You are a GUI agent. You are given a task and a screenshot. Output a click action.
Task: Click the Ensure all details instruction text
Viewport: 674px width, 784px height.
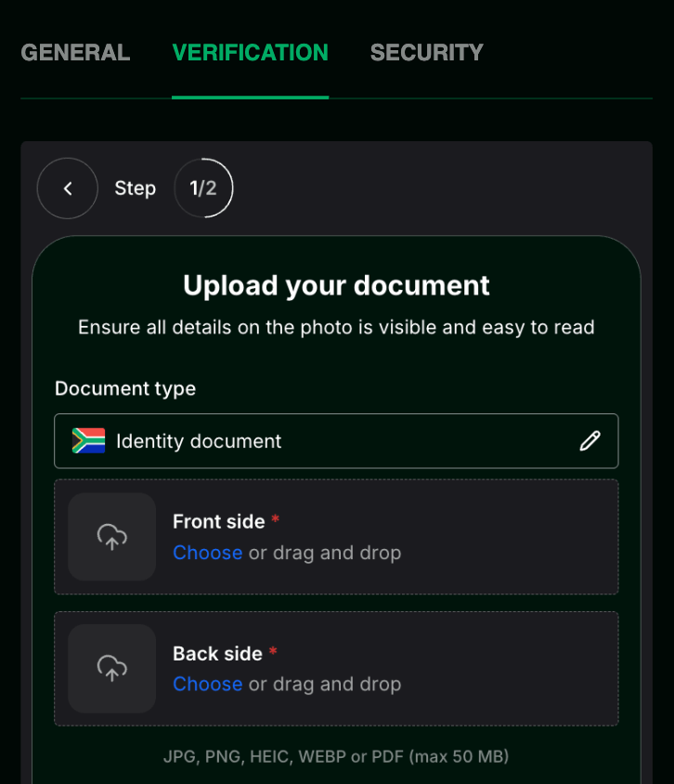point(336,328)
